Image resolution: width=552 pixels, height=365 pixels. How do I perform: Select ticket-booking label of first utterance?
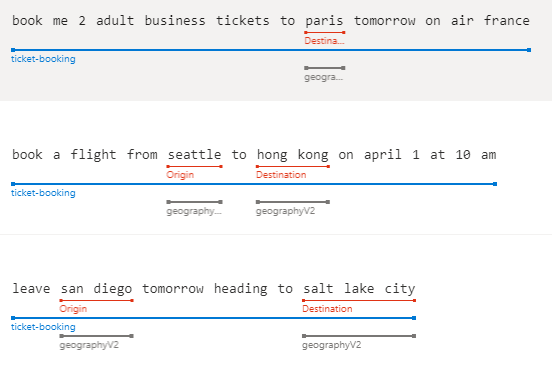click(x=43, y=59)
